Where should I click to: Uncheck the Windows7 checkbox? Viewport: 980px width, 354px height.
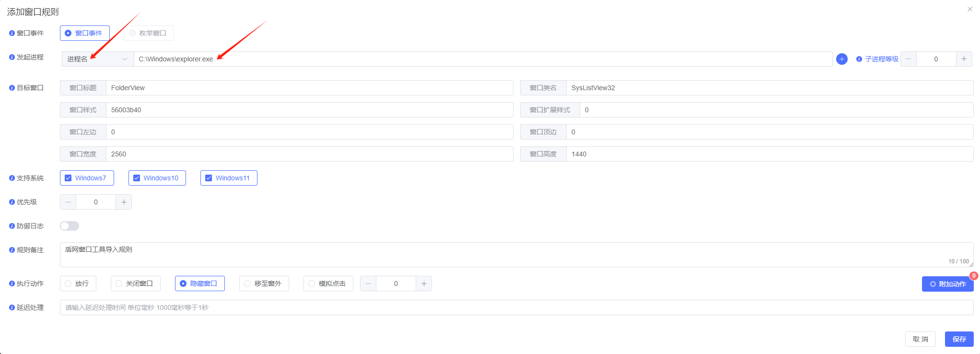point(68,178)
